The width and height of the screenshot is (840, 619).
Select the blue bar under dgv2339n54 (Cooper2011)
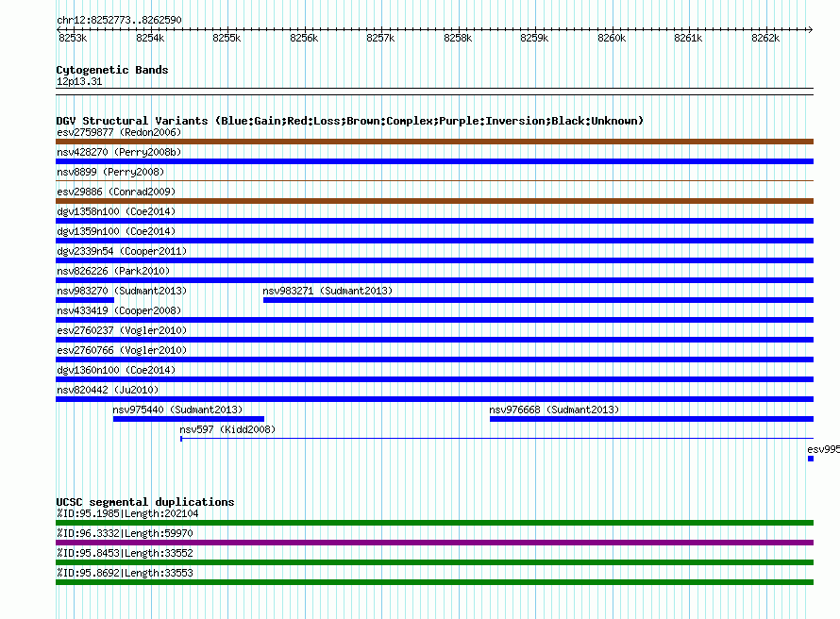(434, 260)
